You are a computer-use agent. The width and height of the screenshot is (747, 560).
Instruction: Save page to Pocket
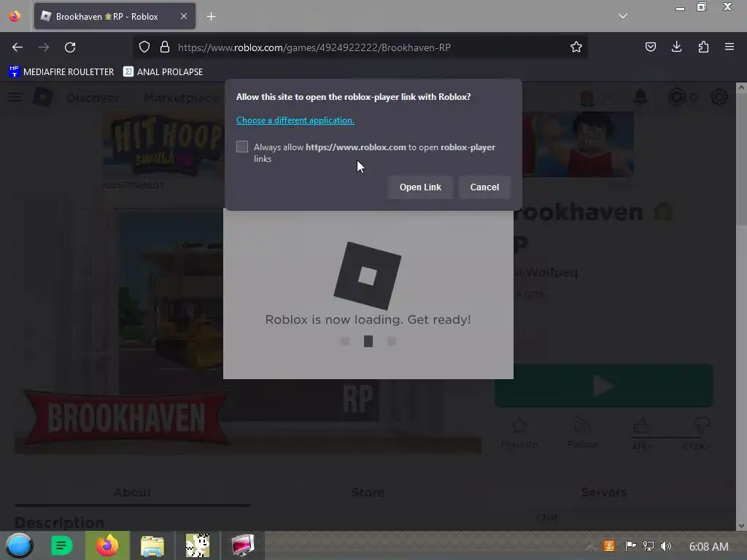[x=650, y=47]
